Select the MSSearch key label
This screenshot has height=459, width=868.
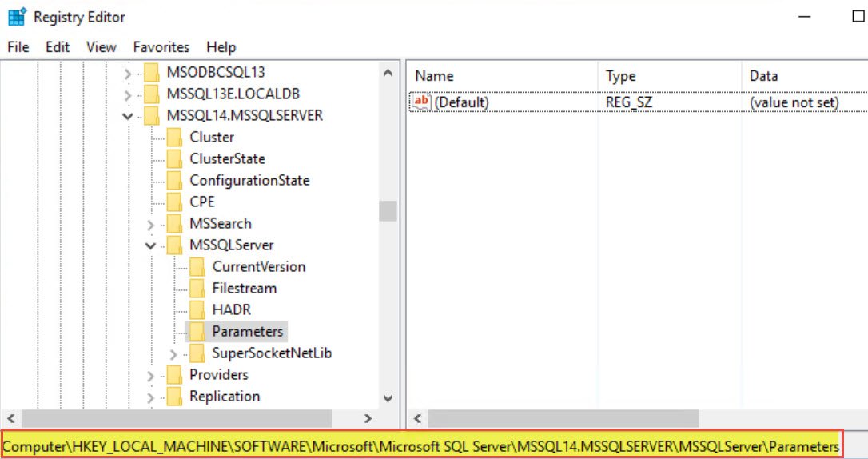221,223
